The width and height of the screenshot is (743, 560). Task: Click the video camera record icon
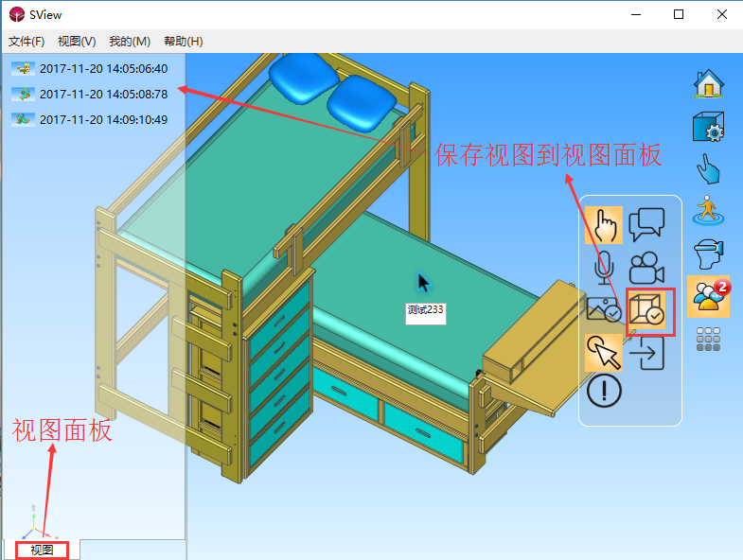tap(646, 268)
